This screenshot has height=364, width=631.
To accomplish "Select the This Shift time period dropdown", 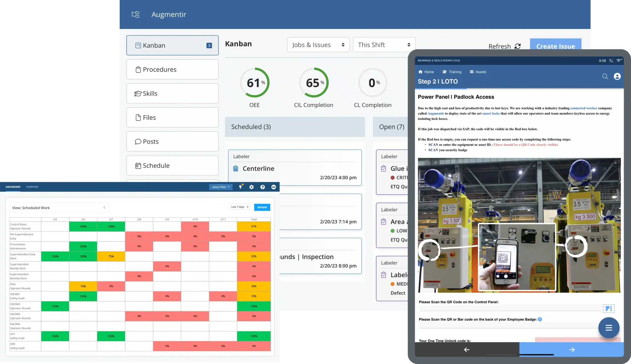I will click(x=384, y=45).
